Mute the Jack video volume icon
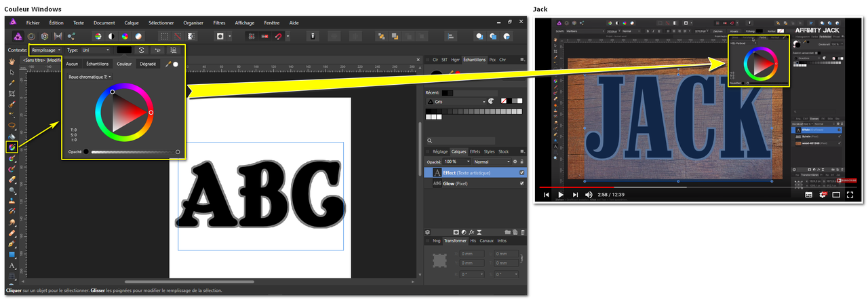This screenshot has height=300, width=868. (590, 195)
